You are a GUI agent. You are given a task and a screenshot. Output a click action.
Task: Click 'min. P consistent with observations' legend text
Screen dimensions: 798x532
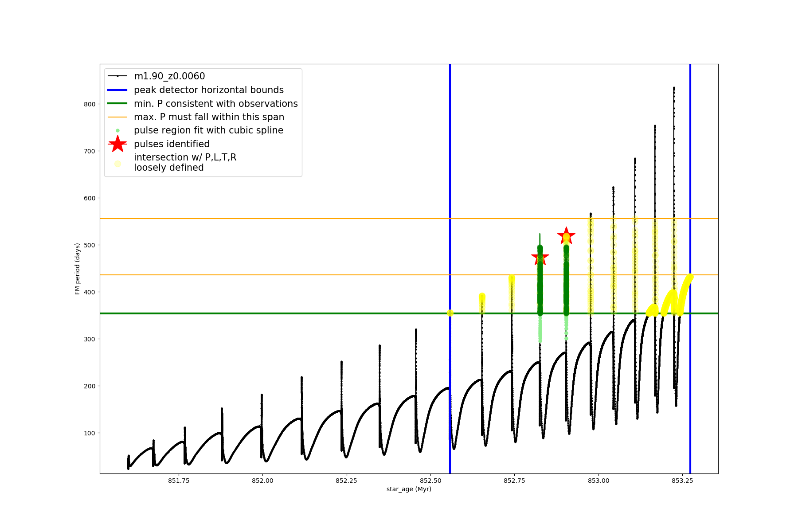215,104
